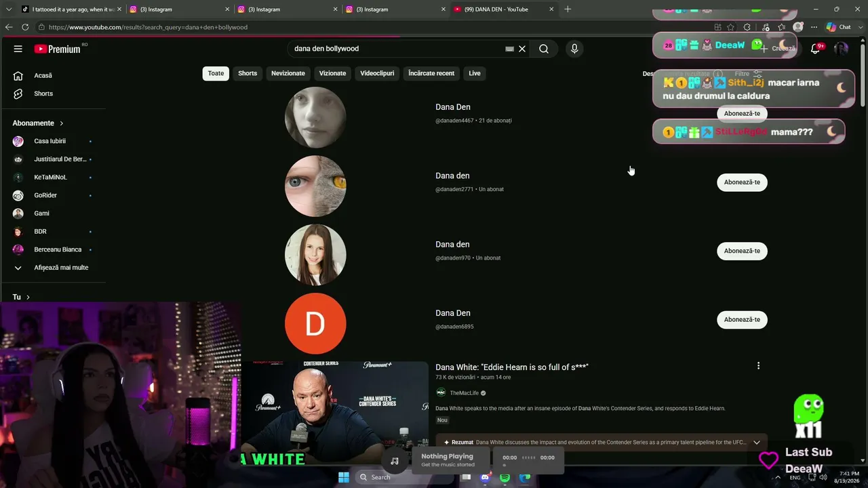Viewport: 868px width, 488px height.
Task: Open the Dana White video thumbnail
Action: coord(335,413)
